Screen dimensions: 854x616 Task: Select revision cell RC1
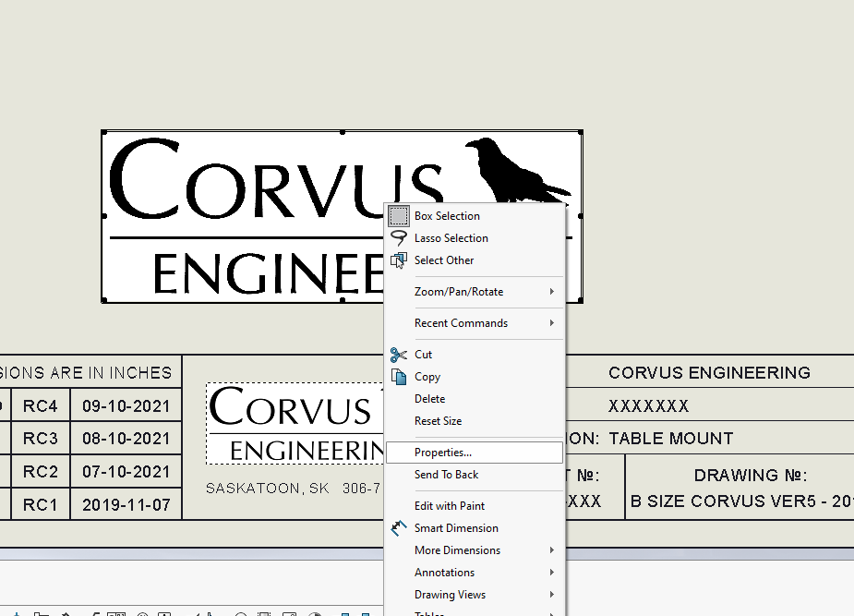pos(41,505)
